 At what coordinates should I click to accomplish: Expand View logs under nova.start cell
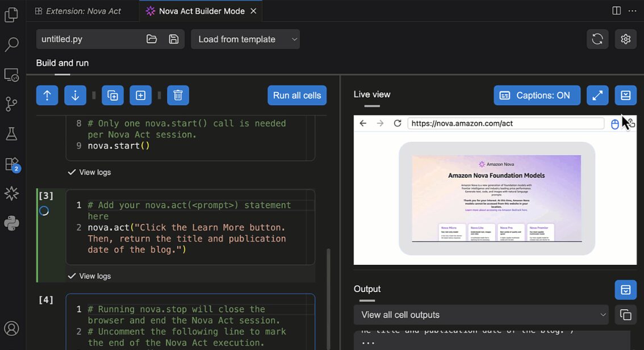(x=90, y=172)
